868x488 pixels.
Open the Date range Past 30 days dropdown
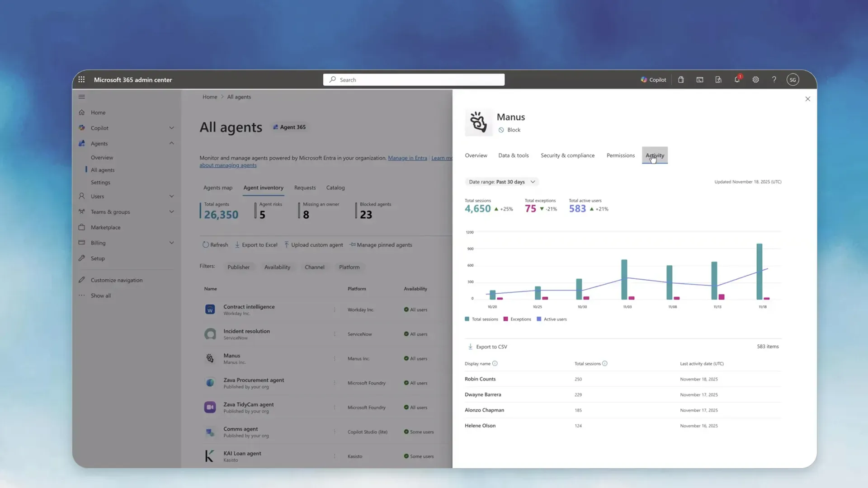pos(502,182)
